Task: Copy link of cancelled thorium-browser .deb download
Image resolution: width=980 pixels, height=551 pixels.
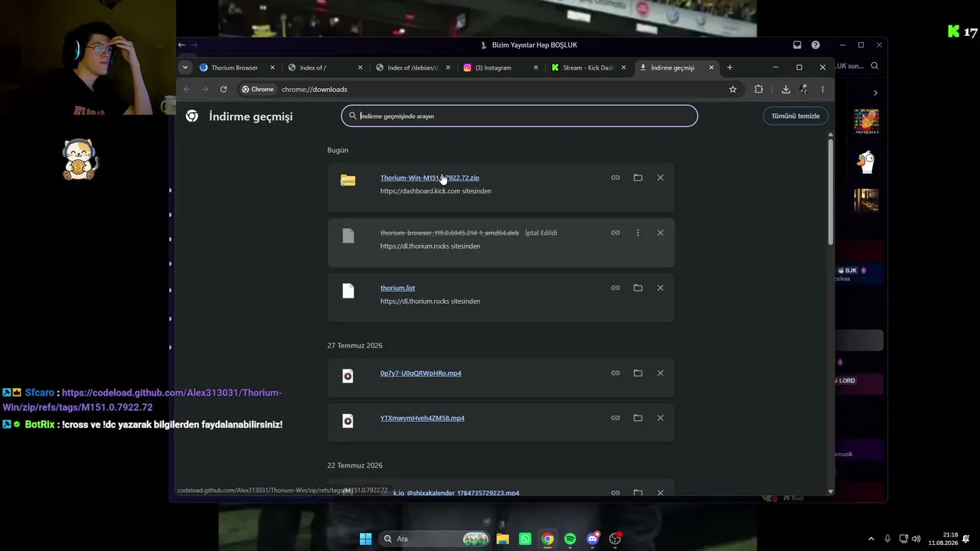Action: (x=616, y=233)
